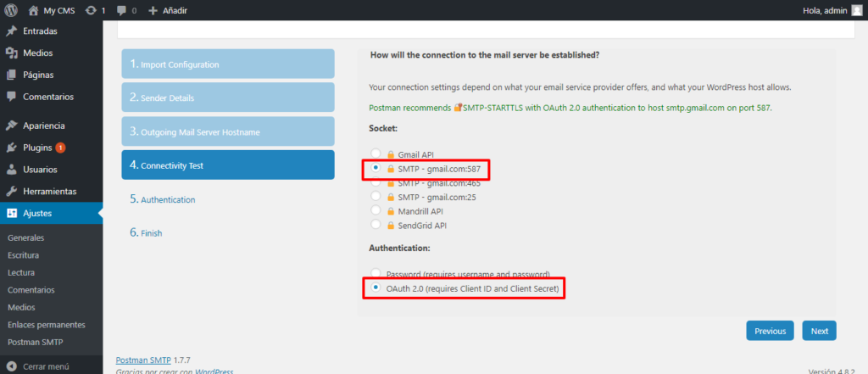
Task: Open the WordPress logo menu
Action: (11, 10)
